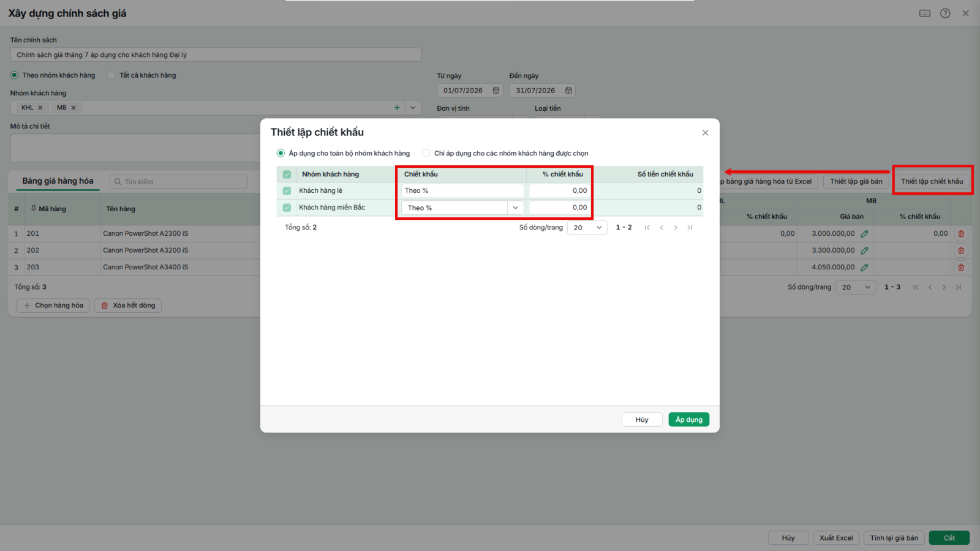Open calendar picker for Từ ngày
The image size is (980, 551).
click(496, 91)
